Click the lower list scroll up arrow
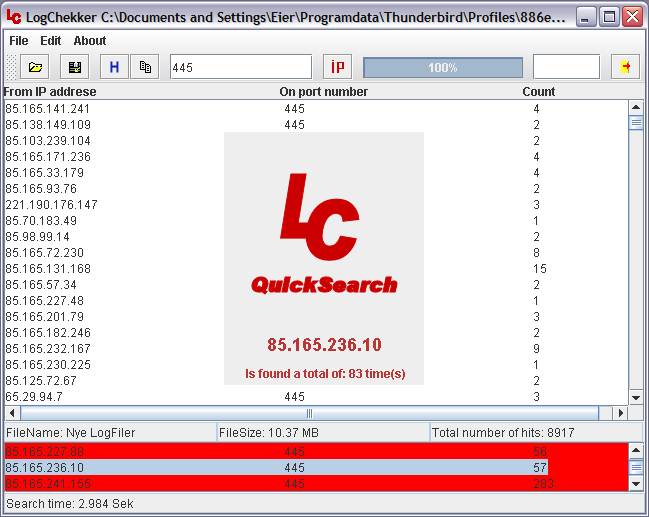Image resolution: width=649 pixels, height=517 pixels. point(636,450)
